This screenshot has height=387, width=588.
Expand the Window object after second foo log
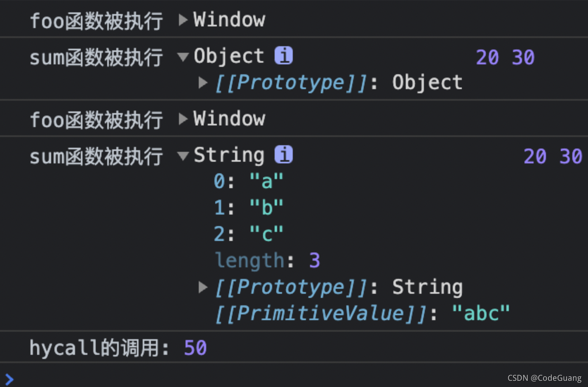183,118
